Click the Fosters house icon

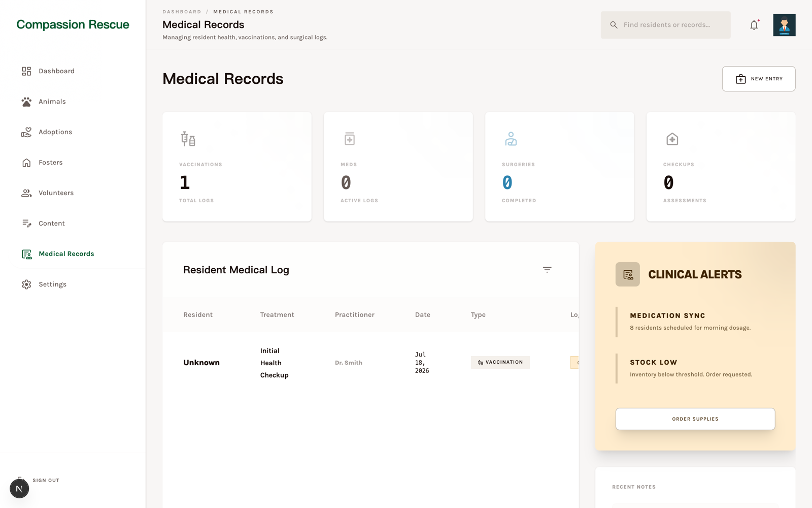26,163
